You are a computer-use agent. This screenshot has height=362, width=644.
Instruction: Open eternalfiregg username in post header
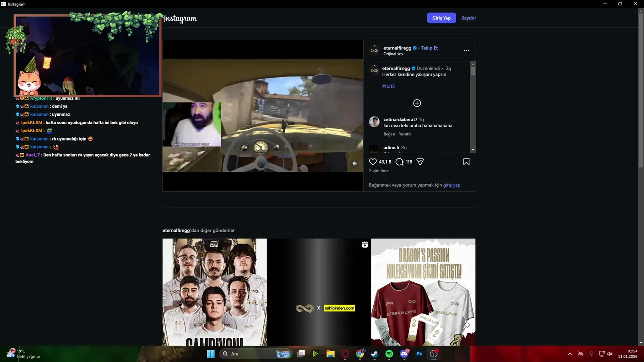[x=397, y=48]
